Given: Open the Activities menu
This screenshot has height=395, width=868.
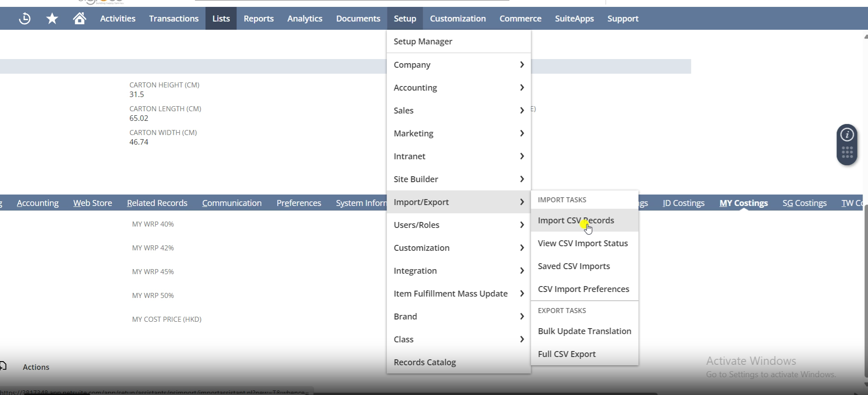Looking at the screenshot, I should (118, 19).
